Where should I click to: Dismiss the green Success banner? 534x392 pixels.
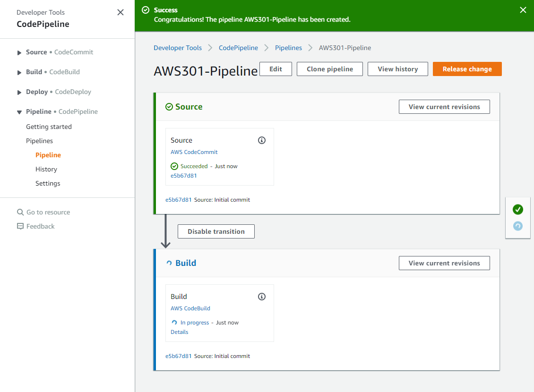click(x=523, y=10)
